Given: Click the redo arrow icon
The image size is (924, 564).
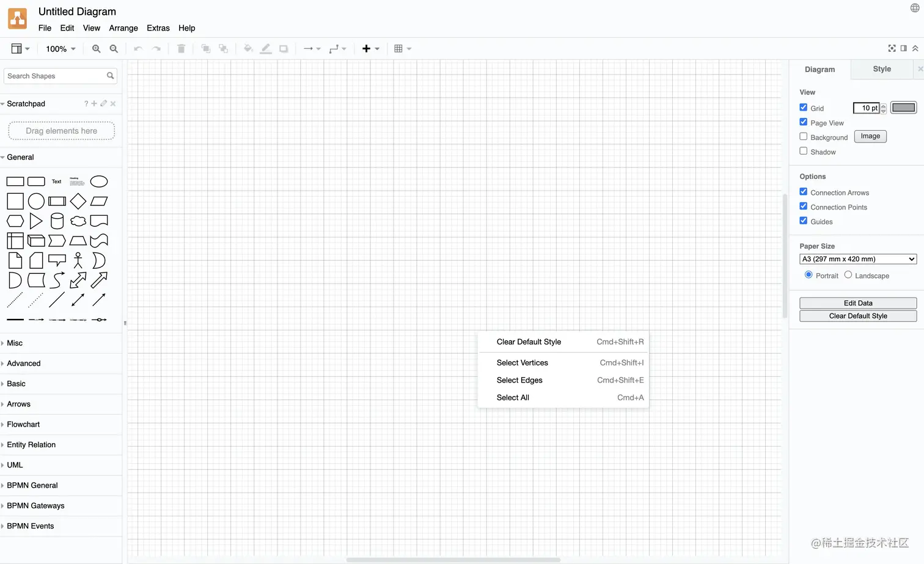Looking at the screenshot, I should [156, 49].
